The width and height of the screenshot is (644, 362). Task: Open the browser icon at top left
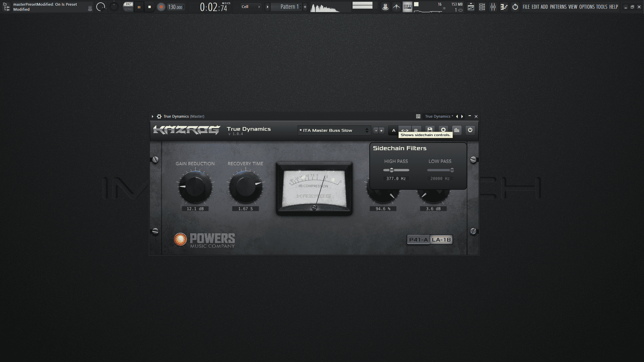(6, 7)
